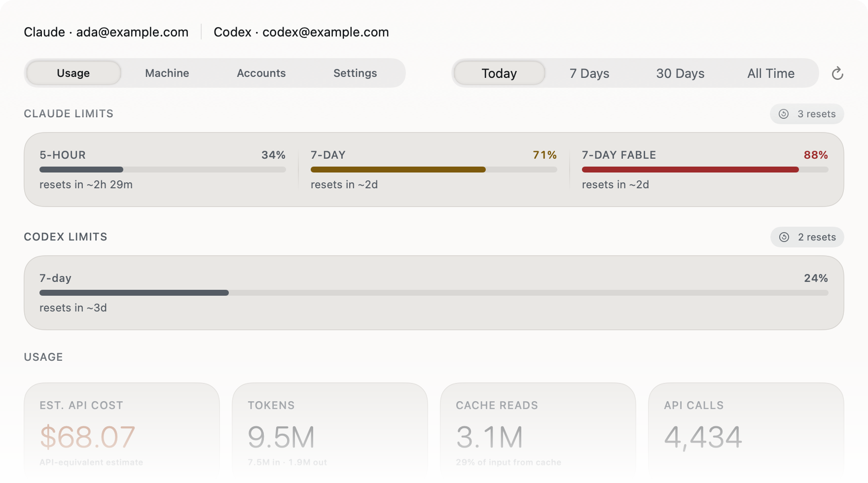868x483 pixels.
Task: Click the Codex 7-day progress bar
Action: click(434, 293)
